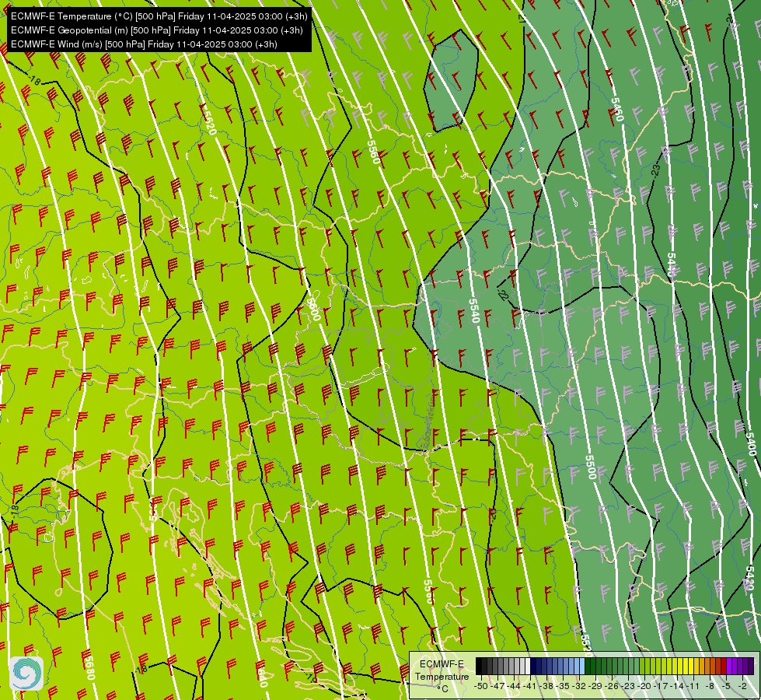
Task: Click the 5500 geopotential contour label
Action: point(590,467)
